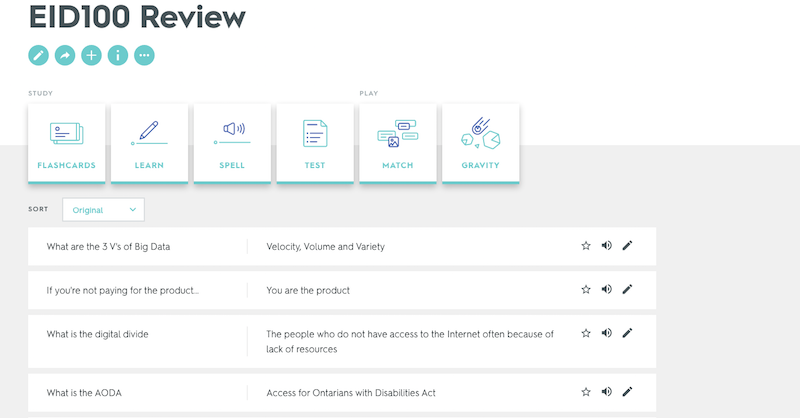Click the definition 'Velocity, Volume and Variety'
The height and width of the screenshot is (418, 800).
[326, 247]
